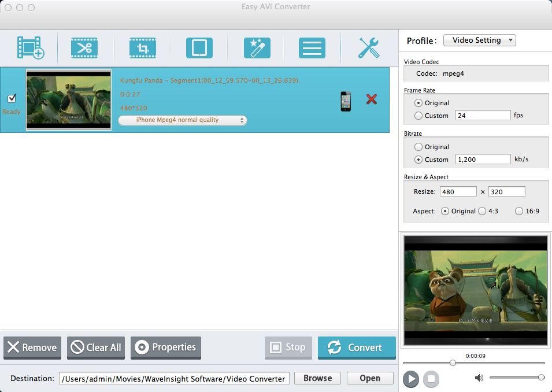Stop the preview playback

coord(431,379)
